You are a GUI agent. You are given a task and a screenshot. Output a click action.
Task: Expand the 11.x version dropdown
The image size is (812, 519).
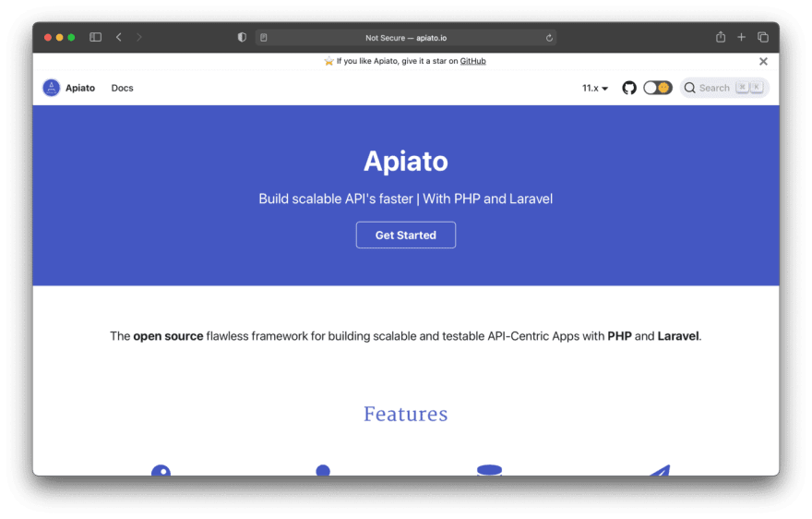point(594,88)
